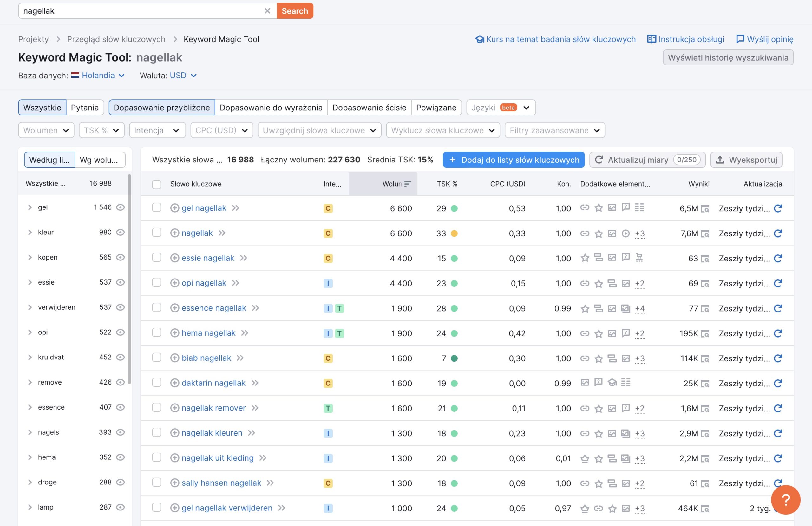The image size is (812, 526).
Task: Open the TSK % filter dropdown
Action: click(102, 130)
